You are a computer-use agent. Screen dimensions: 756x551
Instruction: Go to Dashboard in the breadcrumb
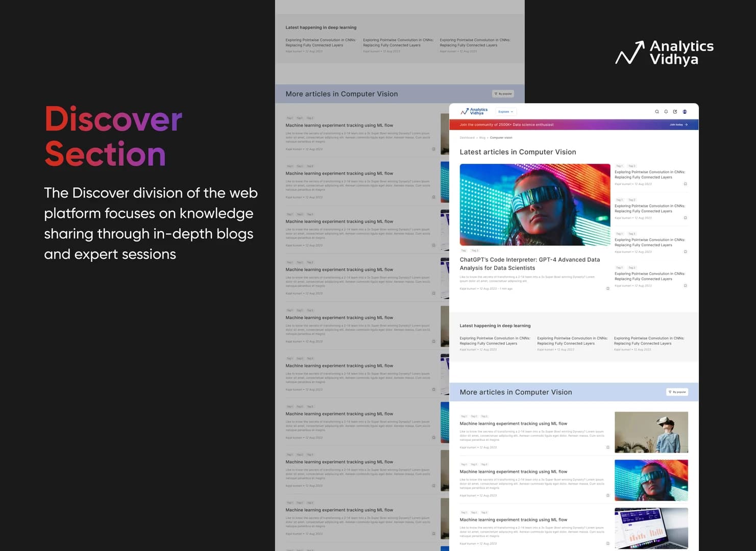coord(467,138)
